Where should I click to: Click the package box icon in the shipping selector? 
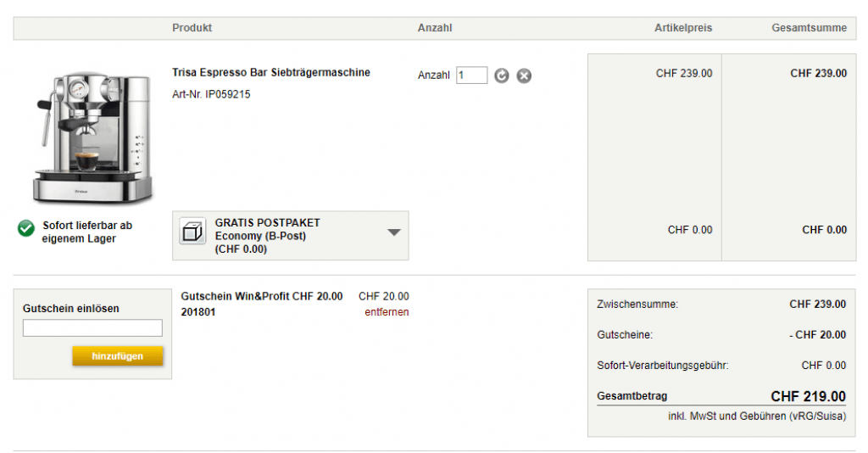(193, 232)
